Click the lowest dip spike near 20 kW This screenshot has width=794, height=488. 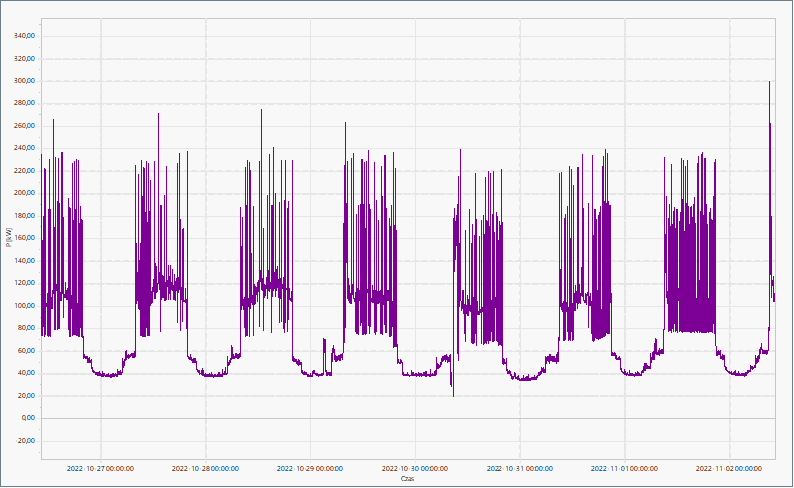tap(453, 394)
